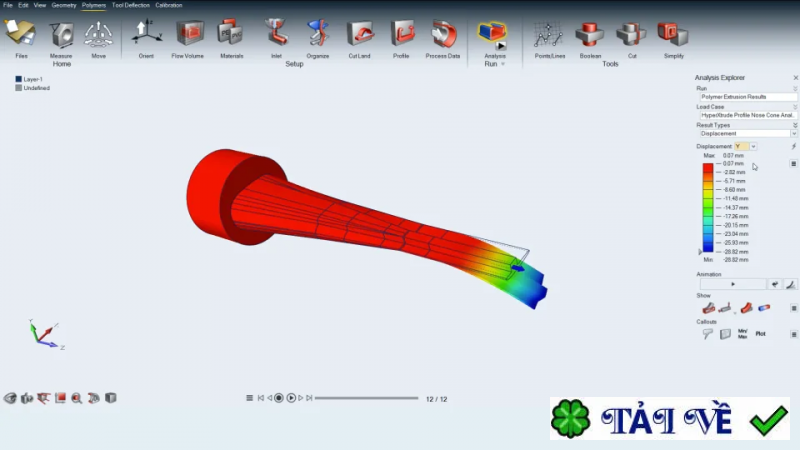Screen dimensions: 800x450
Task: Click the HyperXtrude Profile Nose Cone load case
Action: coord(747,115)
